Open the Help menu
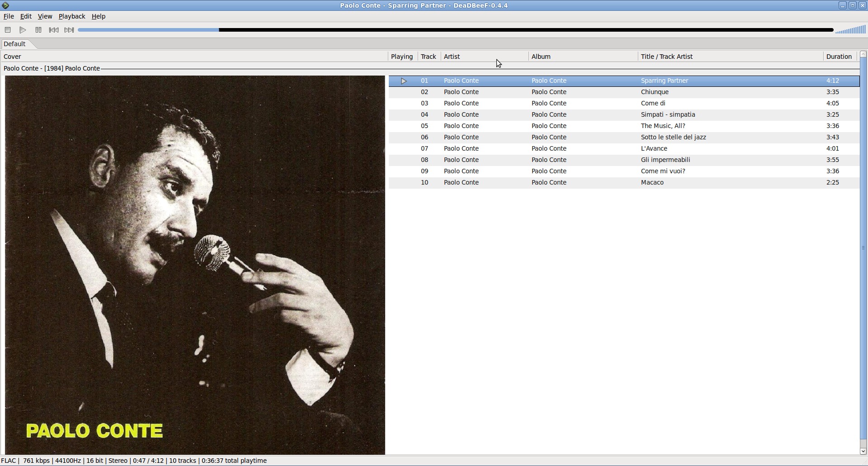The width and height of the screenshot is (868, 466). pyautogui.click(x=99, y=16)
